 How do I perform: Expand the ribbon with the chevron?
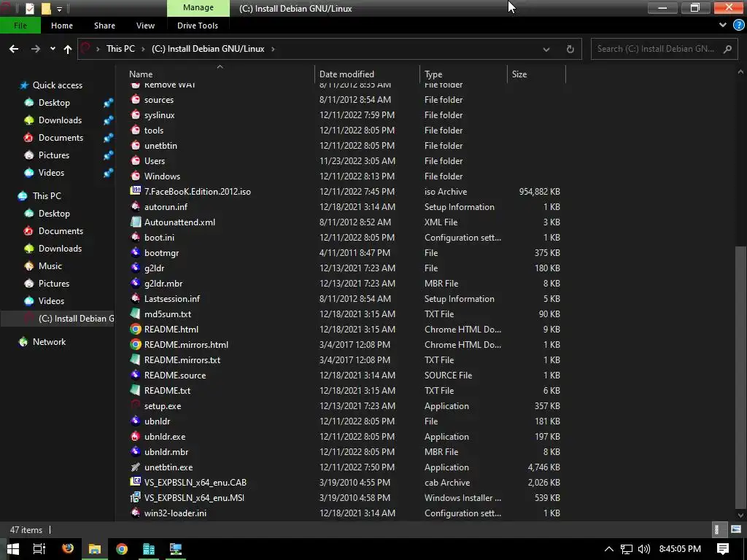(x=723, y=25)
